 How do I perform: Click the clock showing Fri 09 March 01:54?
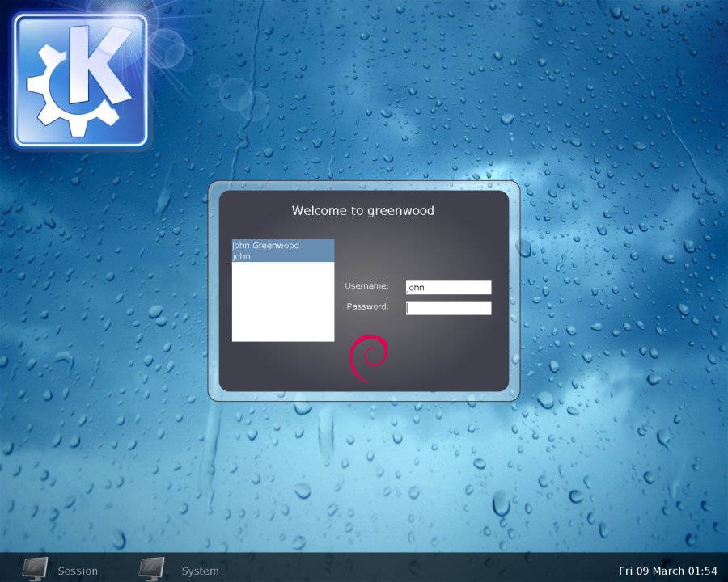coord(667,571)
